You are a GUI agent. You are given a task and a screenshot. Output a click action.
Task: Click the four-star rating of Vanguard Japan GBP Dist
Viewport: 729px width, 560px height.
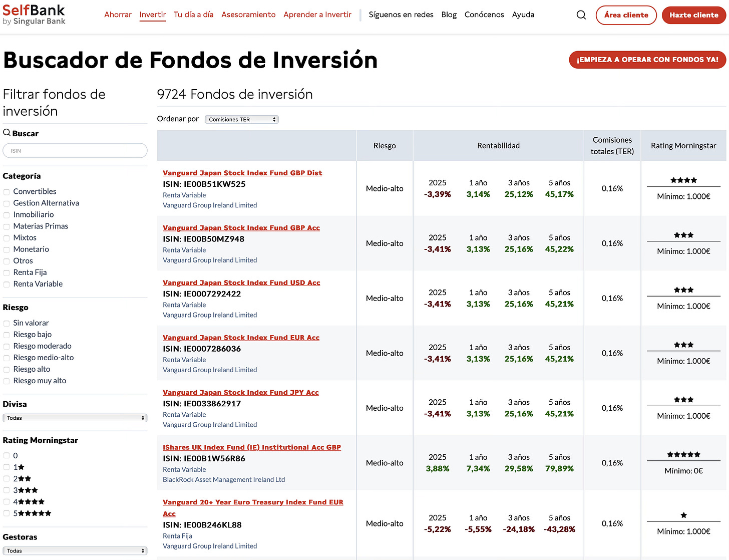point(683,180)
